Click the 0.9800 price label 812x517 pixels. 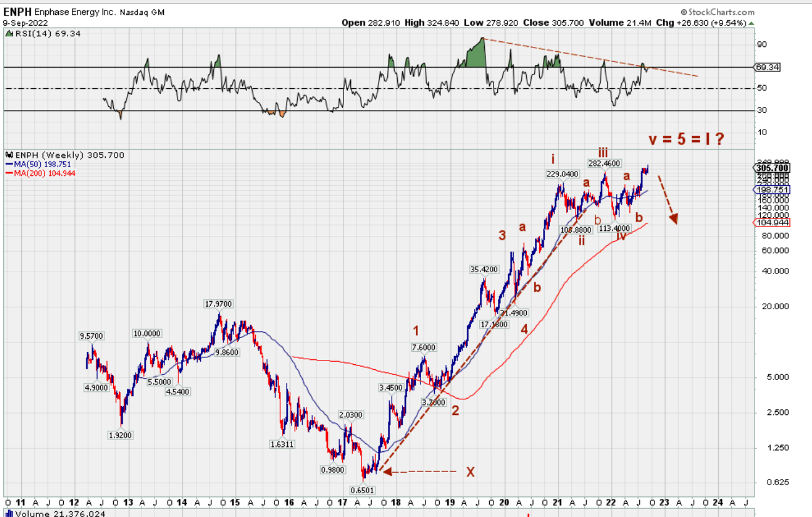pyautogui.click(x=332, y=469)
